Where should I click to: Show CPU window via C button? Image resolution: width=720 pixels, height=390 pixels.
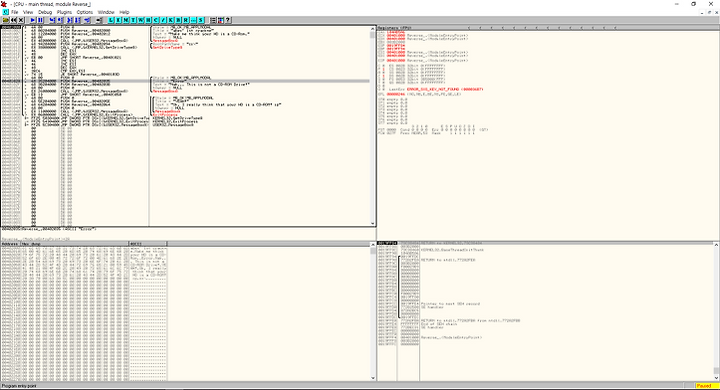tap(156, 20)
